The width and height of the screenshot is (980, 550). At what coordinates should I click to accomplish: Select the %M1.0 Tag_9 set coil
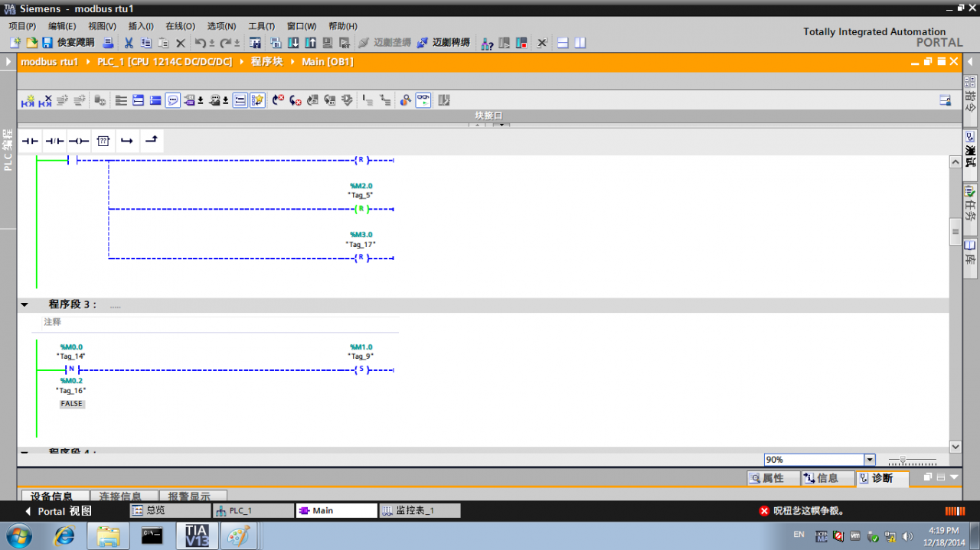tap(361, 369)
